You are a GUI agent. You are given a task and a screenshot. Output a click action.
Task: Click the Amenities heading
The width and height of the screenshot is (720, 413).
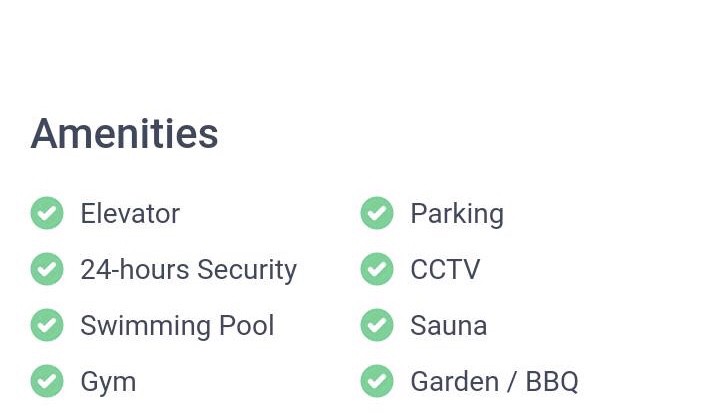point(124,134)
